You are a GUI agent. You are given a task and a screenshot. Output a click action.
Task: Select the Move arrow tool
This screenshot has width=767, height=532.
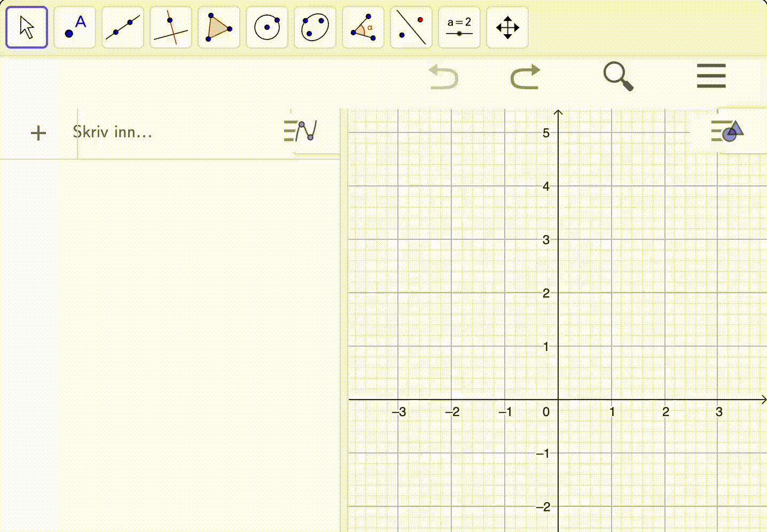(27, 27)
